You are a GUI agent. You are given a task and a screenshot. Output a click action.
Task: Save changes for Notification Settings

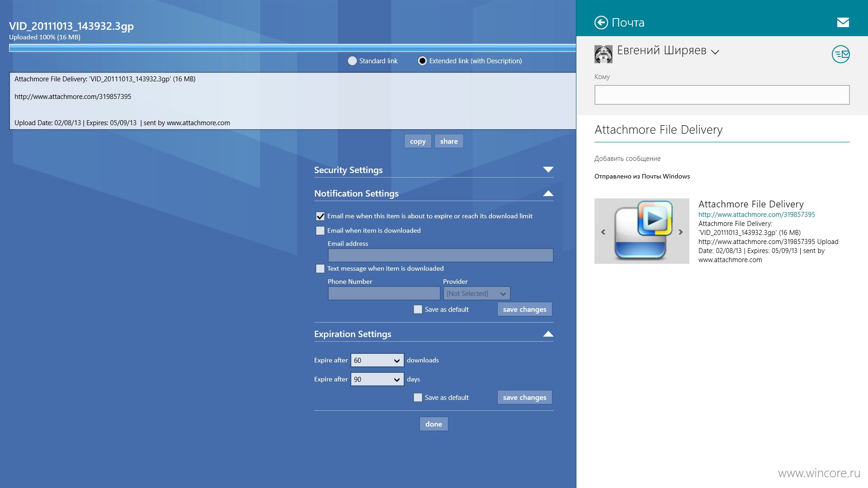[524, 310]
